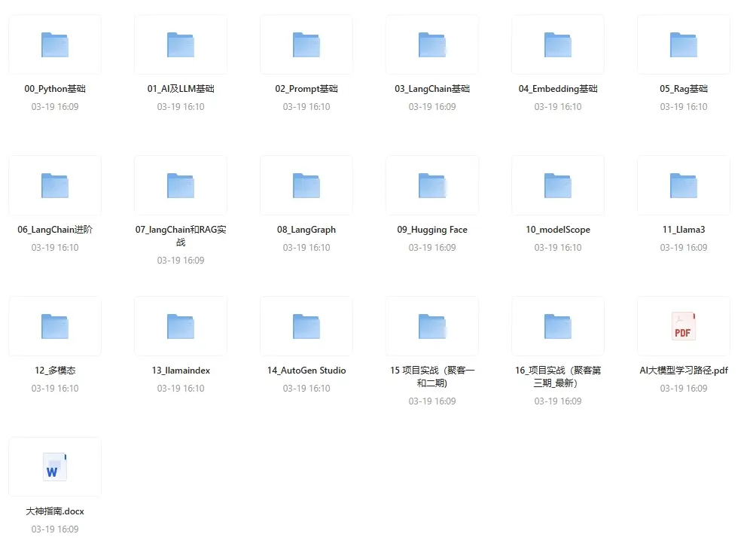Open the 大神指南 Word document icon
This screenshot has height=543, width=756.
pos(55,467)
